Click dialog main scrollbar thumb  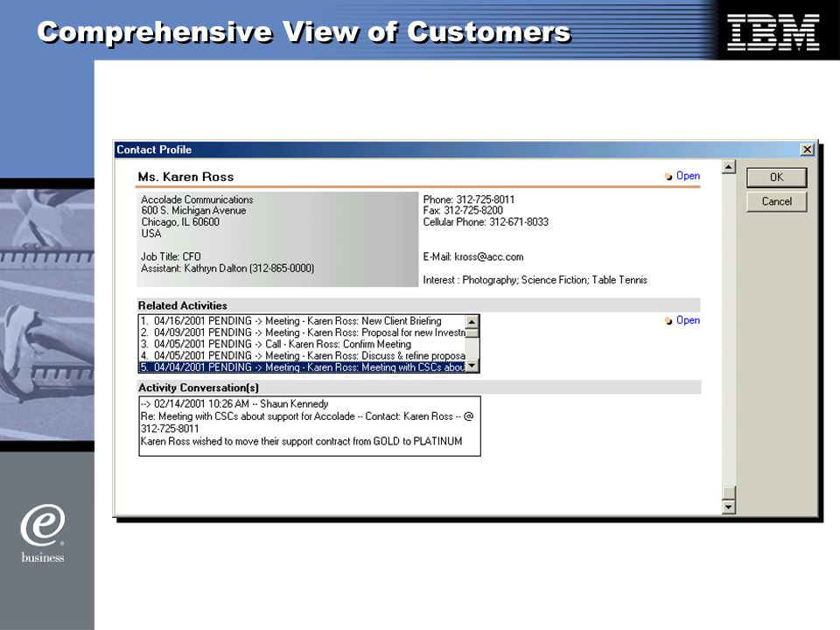tap(729, 493)
